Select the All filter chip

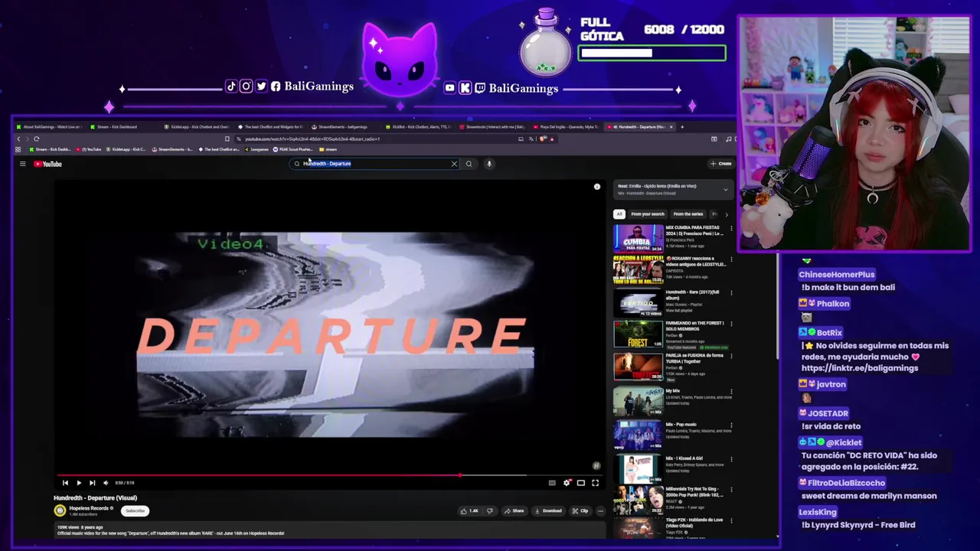(x=619, y=214)
